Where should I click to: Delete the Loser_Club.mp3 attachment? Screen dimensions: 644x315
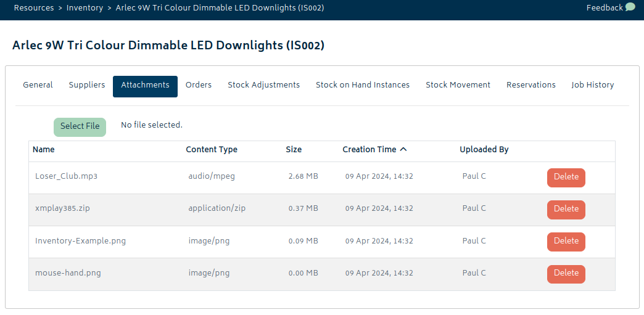coord(566,178)
